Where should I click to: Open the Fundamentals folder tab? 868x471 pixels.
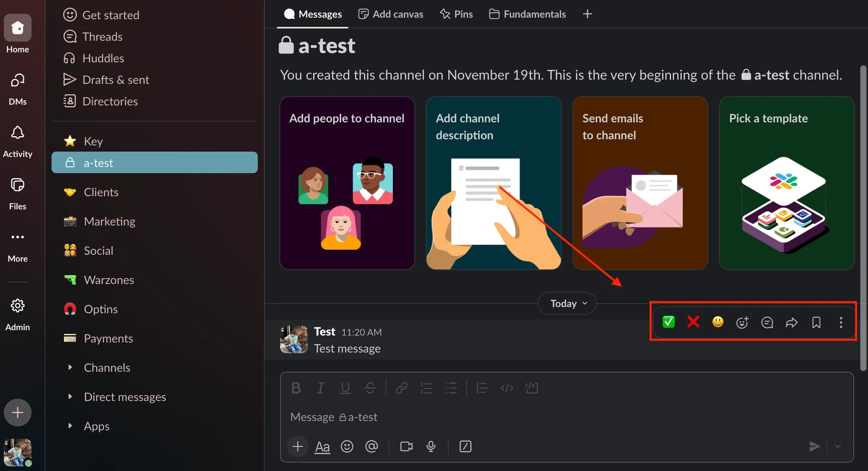527,14
